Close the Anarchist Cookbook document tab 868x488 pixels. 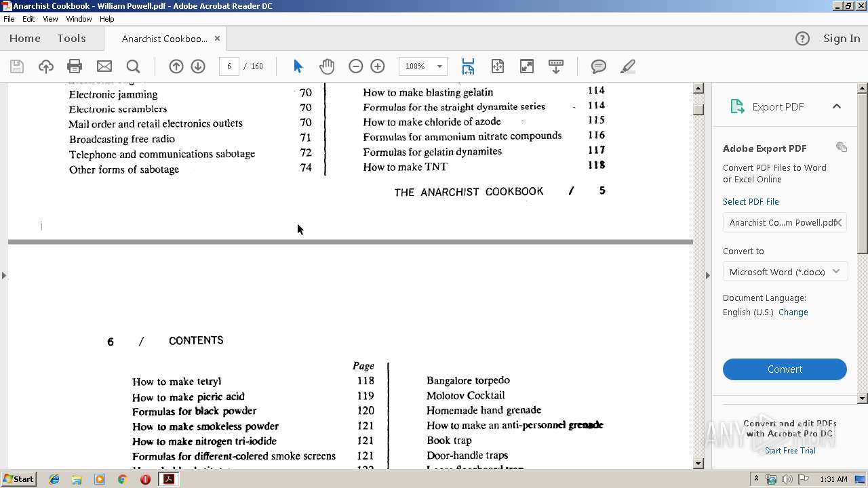tap(217, 39)
